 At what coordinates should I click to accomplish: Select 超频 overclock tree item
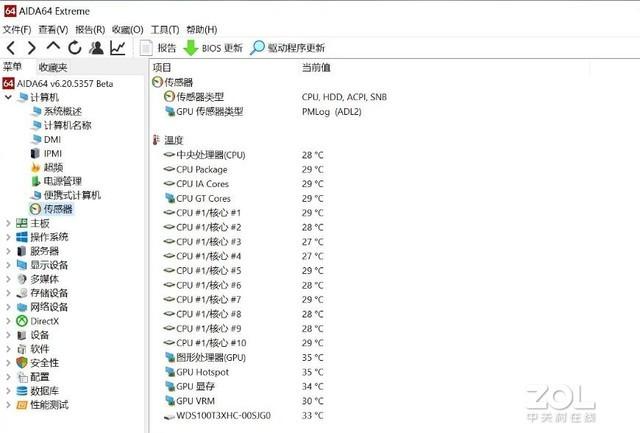[x=47, y=167]
